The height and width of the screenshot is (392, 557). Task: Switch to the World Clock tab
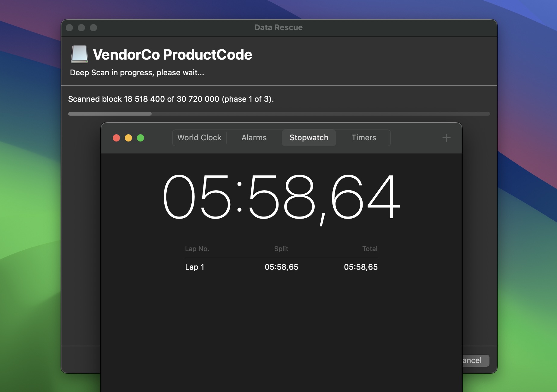(199, 138)
